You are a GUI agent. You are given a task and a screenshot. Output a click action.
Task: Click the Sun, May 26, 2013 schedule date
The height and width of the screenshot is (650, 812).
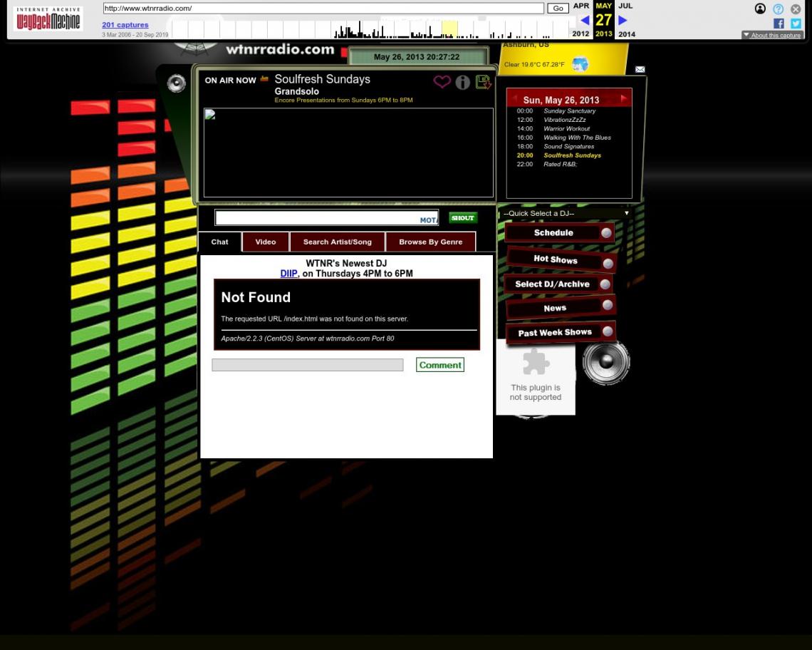(x=561, y=100)
